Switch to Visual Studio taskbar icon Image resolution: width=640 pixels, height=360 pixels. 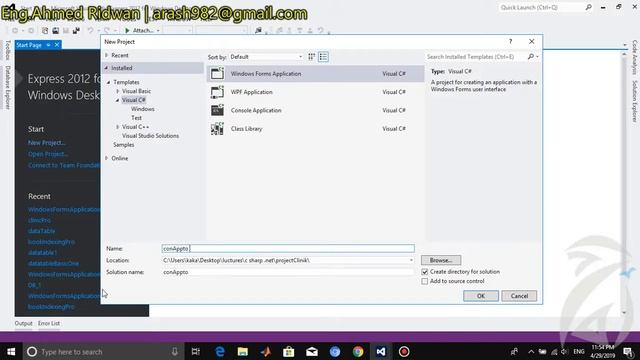point(381,351)
